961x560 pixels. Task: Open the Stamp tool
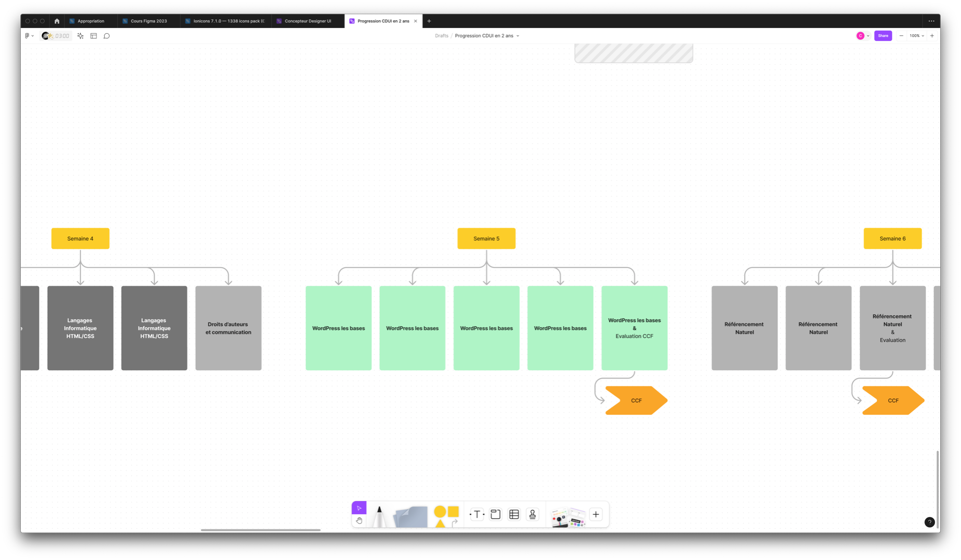(x=532, y=514)
